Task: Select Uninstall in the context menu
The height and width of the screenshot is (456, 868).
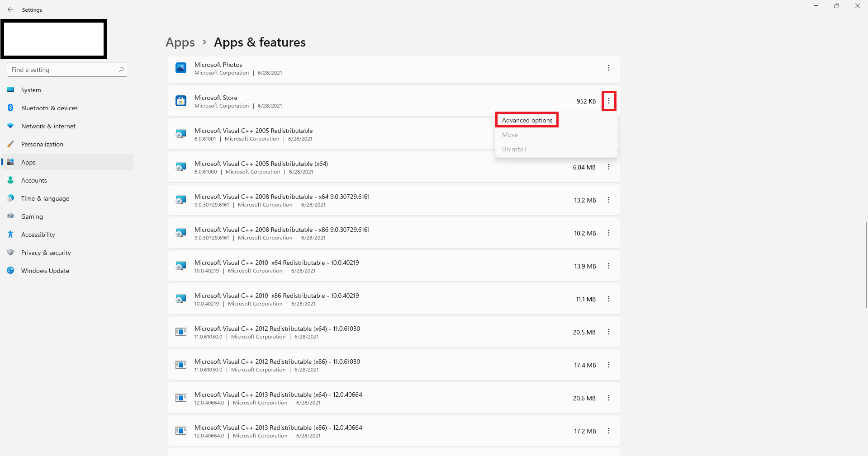Action: [514, 149]
